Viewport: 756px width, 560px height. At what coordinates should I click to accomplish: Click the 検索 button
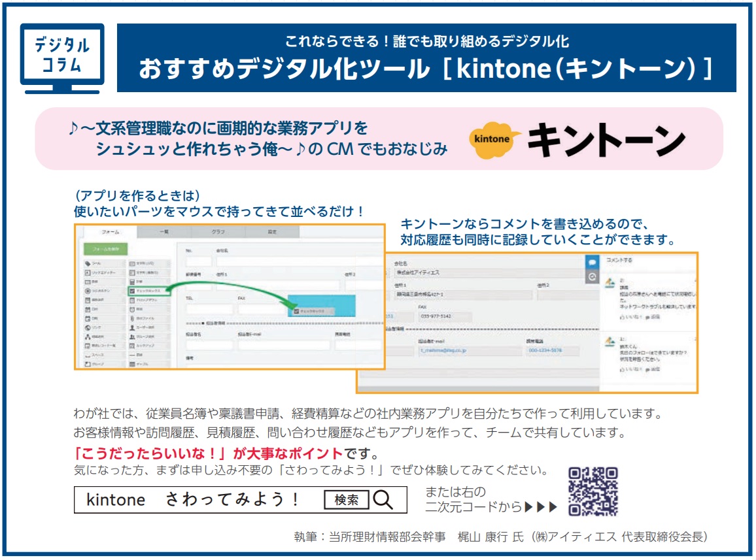(x=347, y=500)
